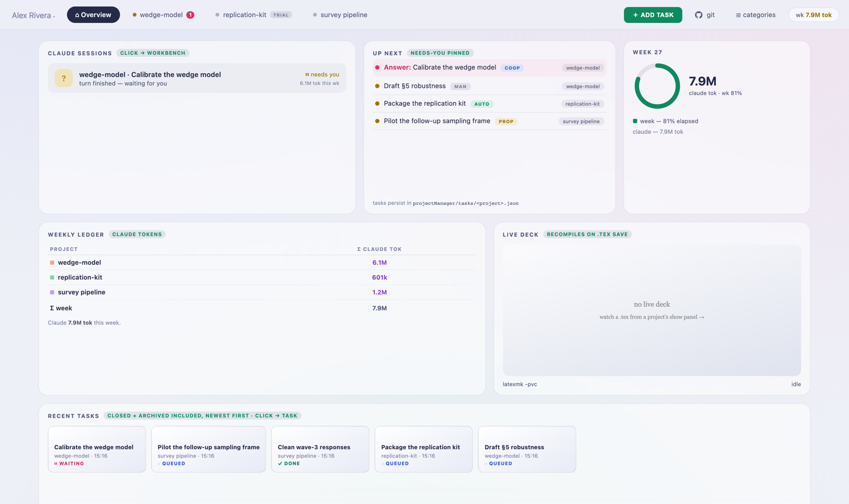Click the purple survey pipeline ledger swatch
The width and height of the screenshot is (849, 504).
click(x=52, y=292)
